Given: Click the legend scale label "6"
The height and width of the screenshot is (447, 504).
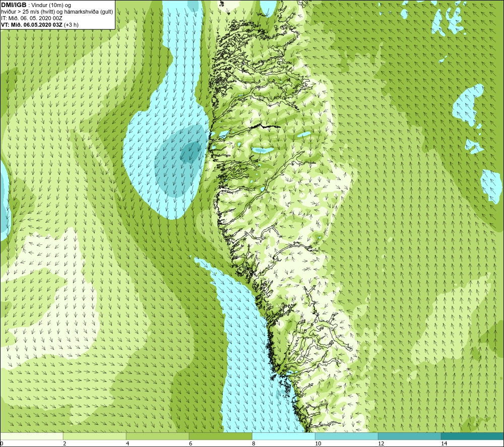Looking at the screenshot, I should point(191,443).
